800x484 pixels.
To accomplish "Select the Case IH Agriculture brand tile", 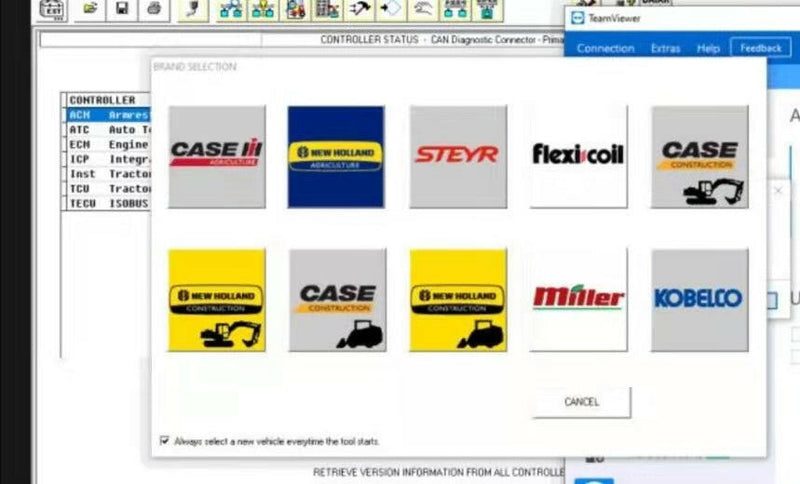I will pyautogui.click(x=217, y=157).
